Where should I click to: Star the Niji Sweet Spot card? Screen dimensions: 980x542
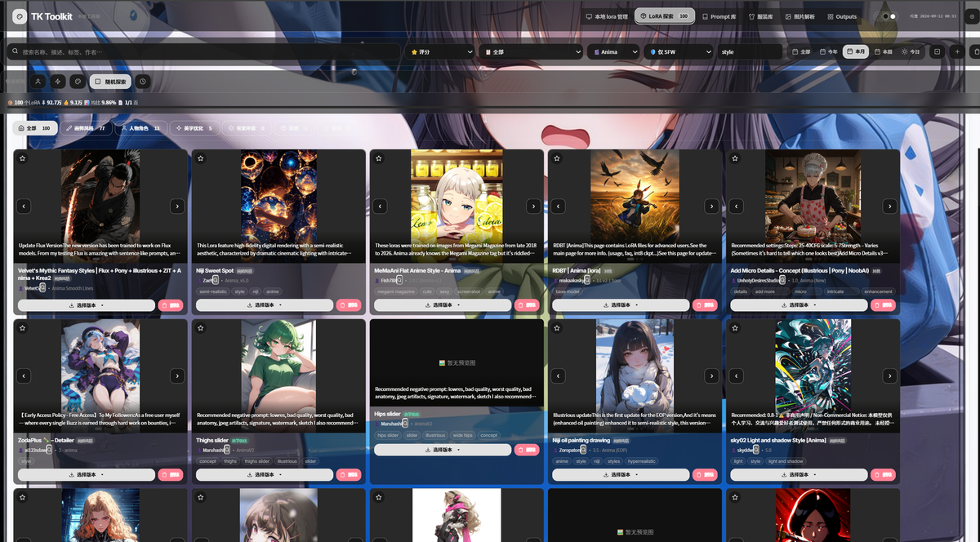pyautogui.click(x=201, y=158)
